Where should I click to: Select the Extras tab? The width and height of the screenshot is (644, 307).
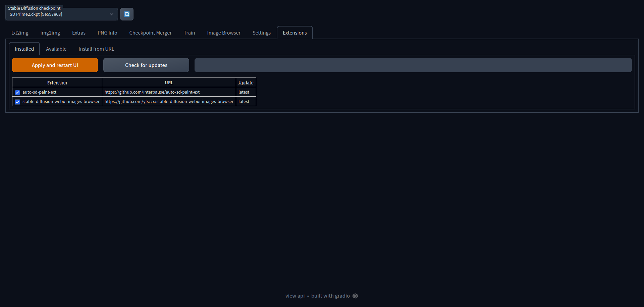click(x=78, y=33)
